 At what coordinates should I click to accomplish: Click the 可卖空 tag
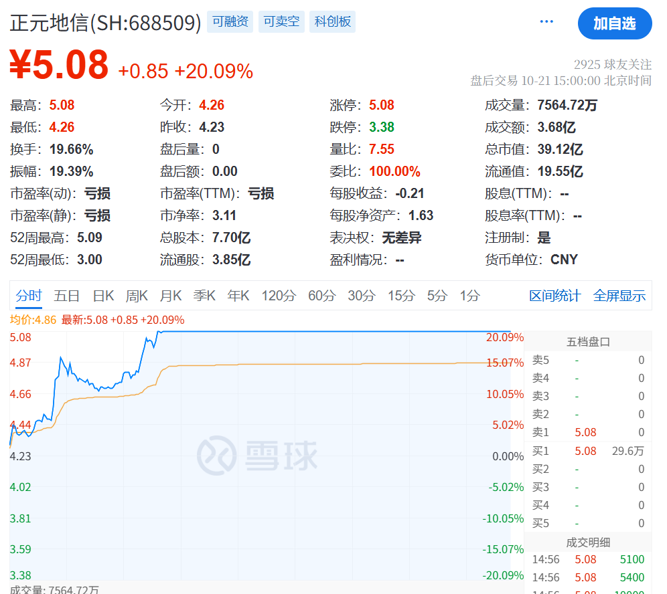(281, 22)
